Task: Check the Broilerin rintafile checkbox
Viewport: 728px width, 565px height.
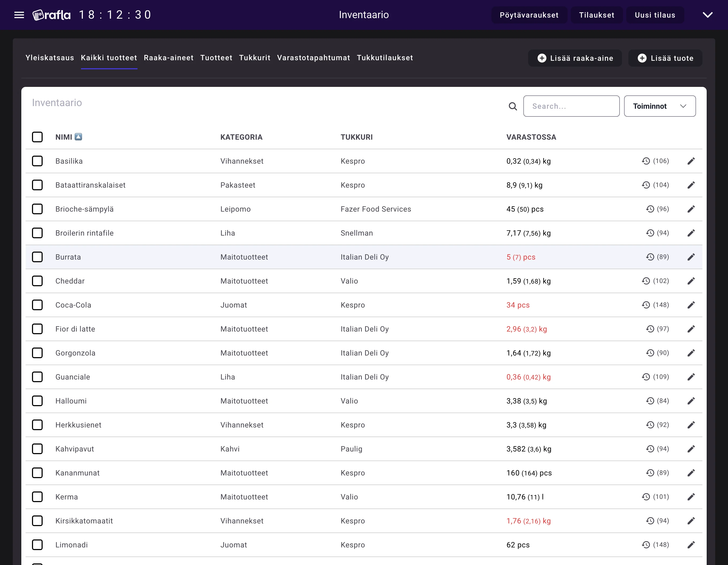Action: tap(37, 233)
